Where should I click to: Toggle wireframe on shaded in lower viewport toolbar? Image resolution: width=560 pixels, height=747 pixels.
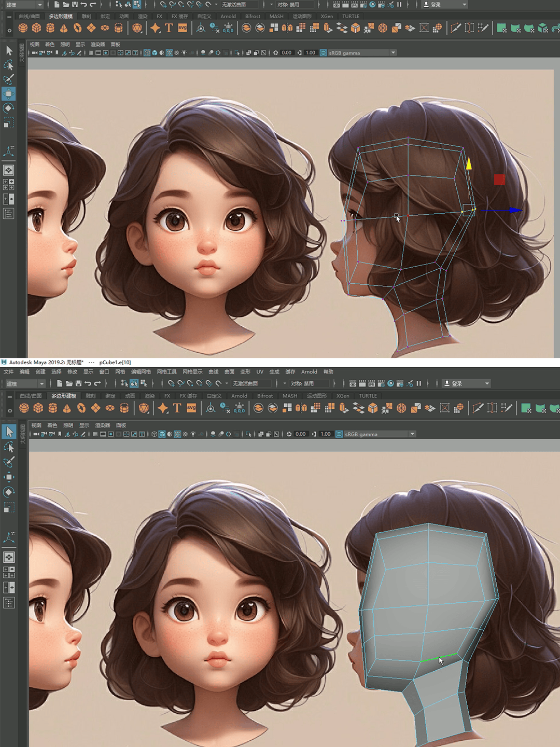[177, 434]
